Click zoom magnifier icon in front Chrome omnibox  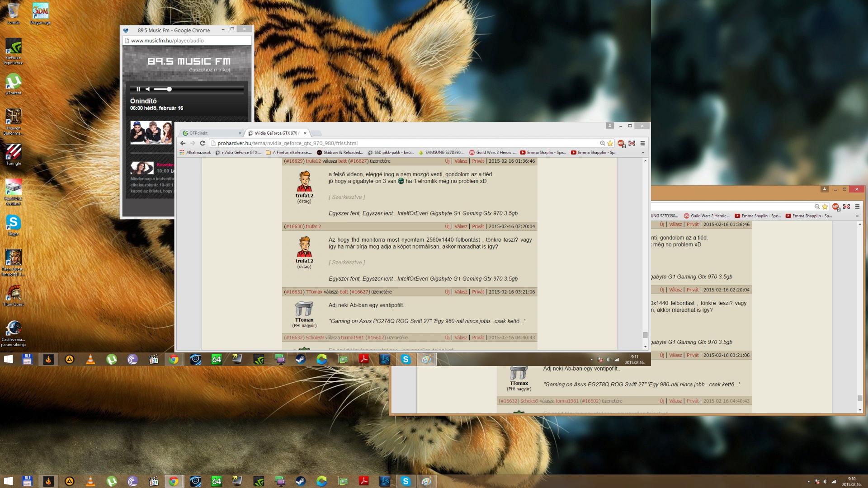[x=602, y=143]
